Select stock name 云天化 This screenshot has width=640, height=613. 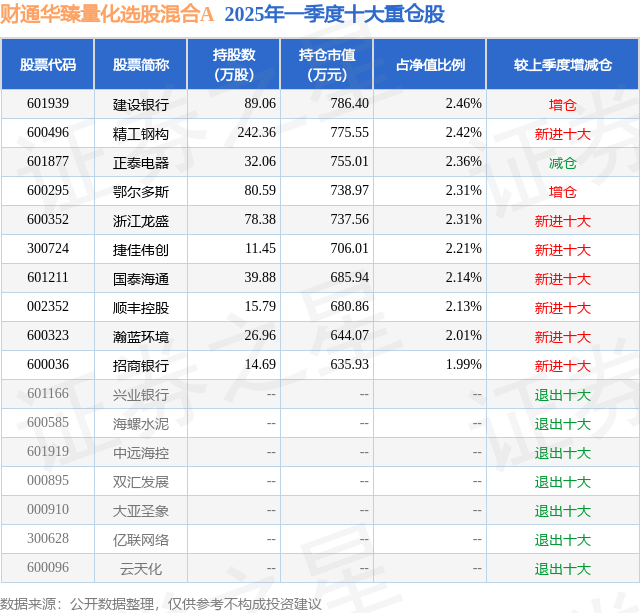(141, 568)
